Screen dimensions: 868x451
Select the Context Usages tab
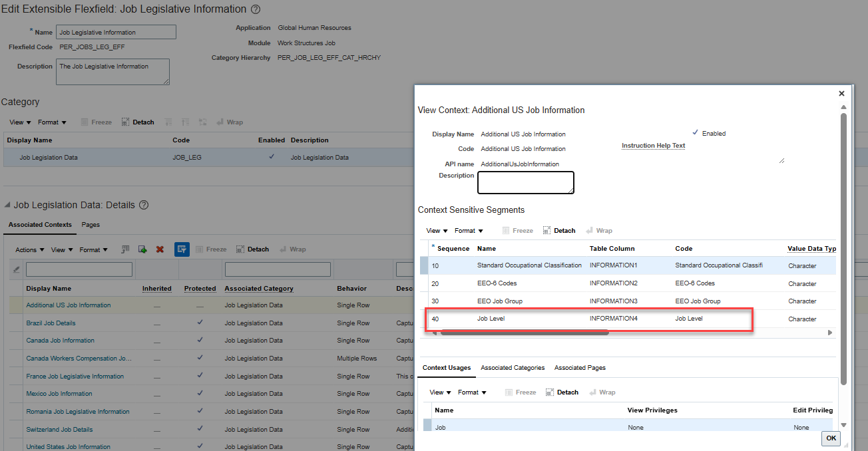(x=447, y=368)
